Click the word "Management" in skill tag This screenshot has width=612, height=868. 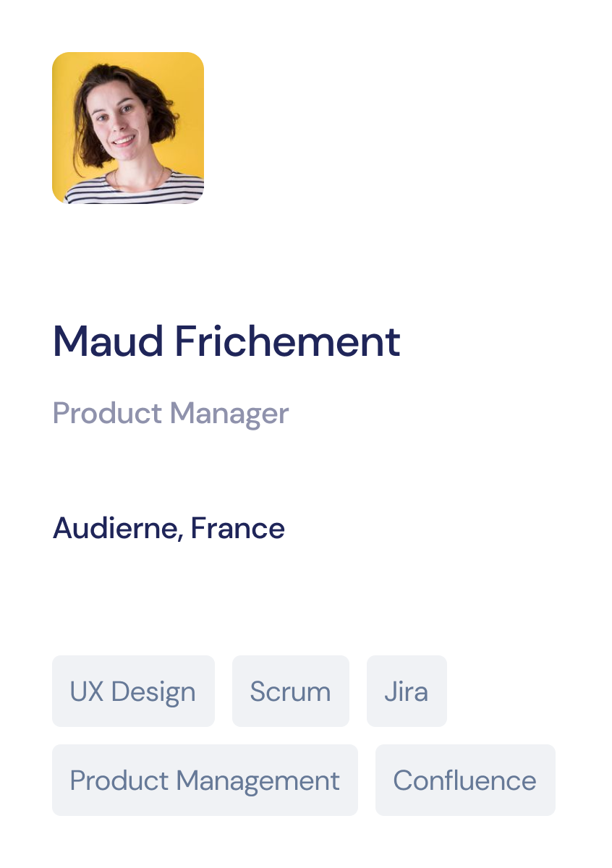tap(258, 780)
